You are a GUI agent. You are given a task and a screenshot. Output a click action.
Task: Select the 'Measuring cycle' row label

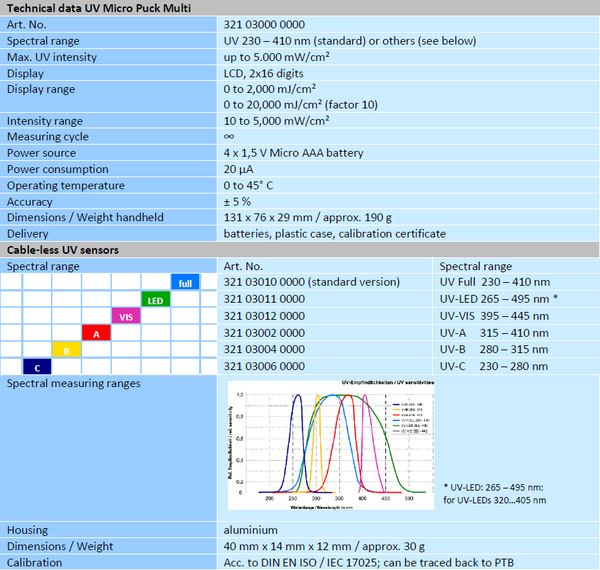pyautogui.click(x=47, y=137)
